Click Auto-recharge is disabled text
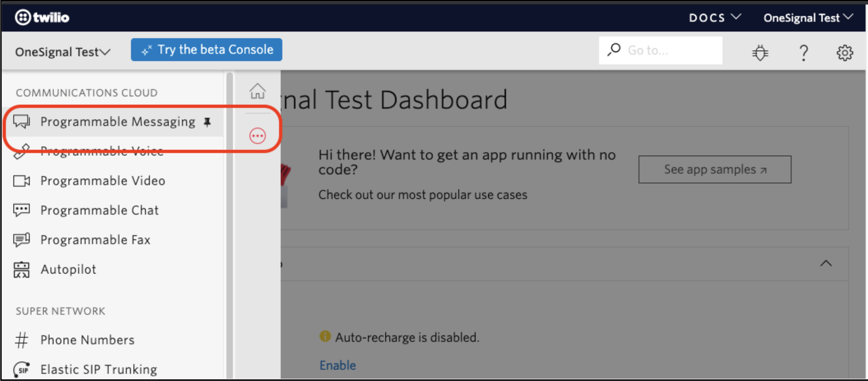Viewport: 868px width, 381px height. click(407, 338)
